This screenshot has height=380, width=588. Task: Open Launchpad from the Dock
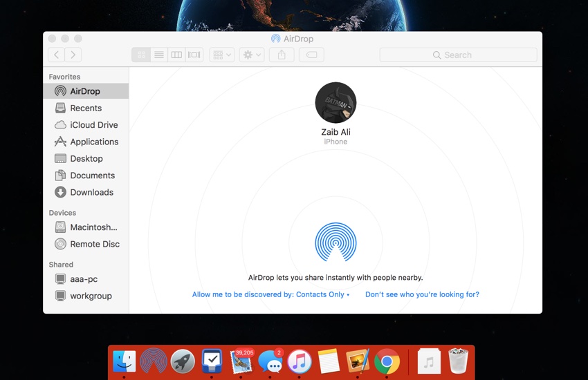coord(183,361)
